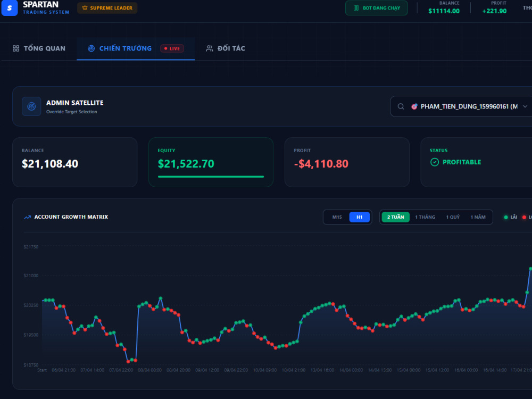The image size is (532, 399).
Task: Open the Tổng Quan tab
Action: pyautogui.click(x=39, y=48)
